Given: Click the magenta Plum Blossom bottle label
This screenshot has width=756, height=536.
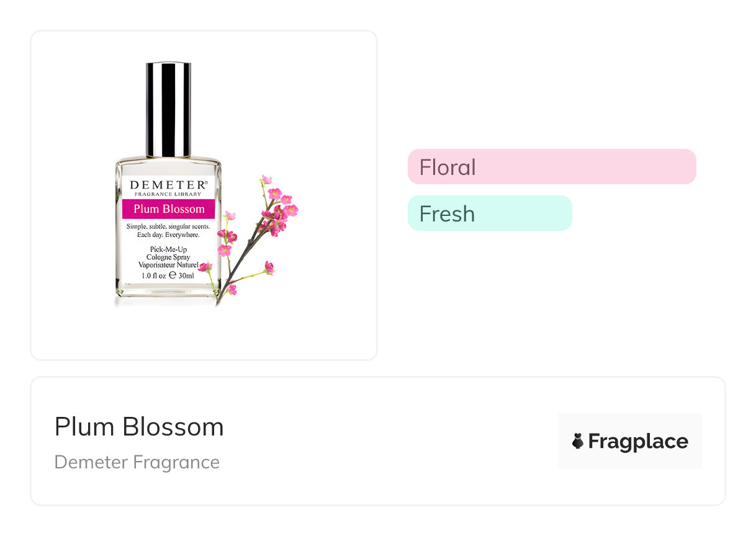Looking at the screenshot, I should (x=169, y=209).
